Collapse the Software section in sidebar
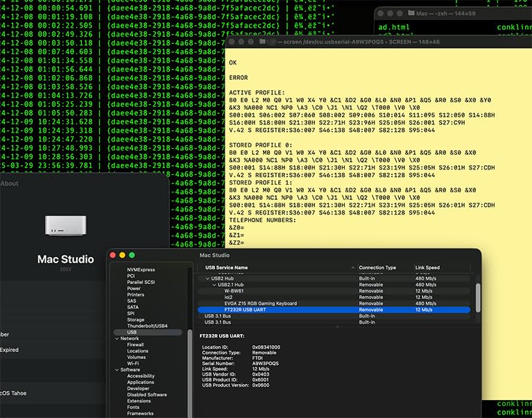Viewport: 532px width, 418px height. (x=117, y=370)
